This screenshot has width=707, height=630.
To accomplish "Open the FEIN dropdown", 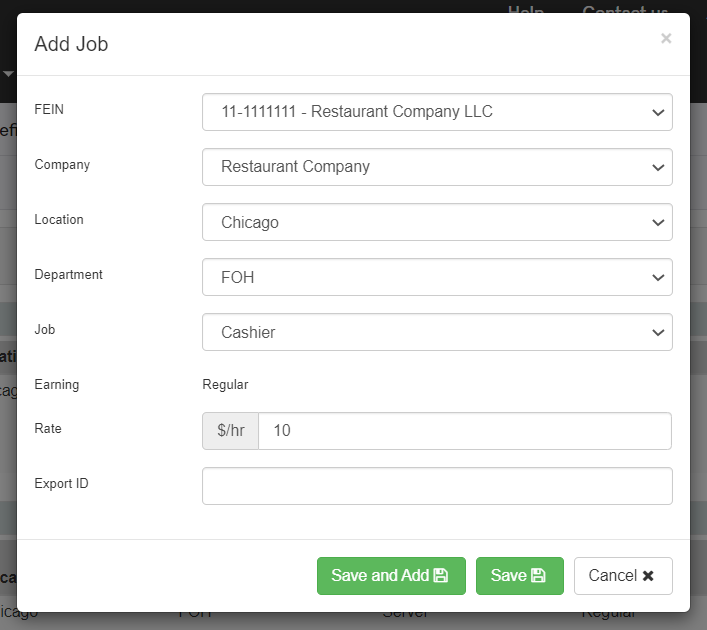I will 437,112.
